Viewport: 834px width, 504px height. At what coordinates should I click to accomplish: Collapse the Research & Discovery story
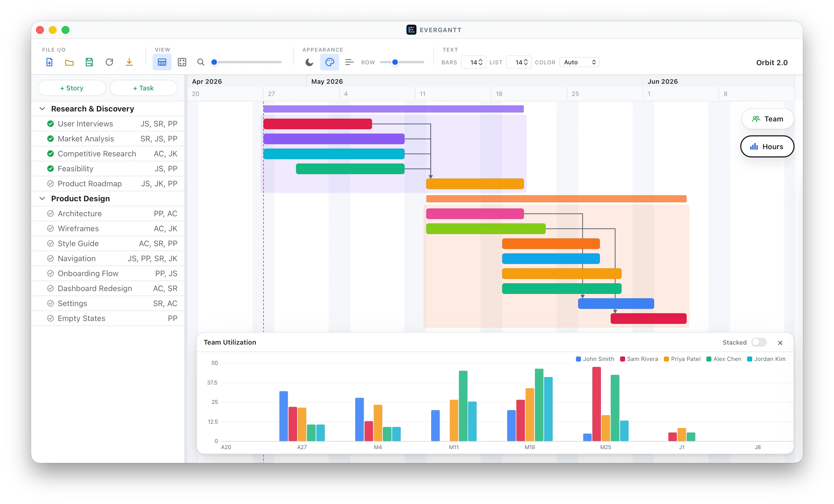pyautogui.click(x=42, y=109)
